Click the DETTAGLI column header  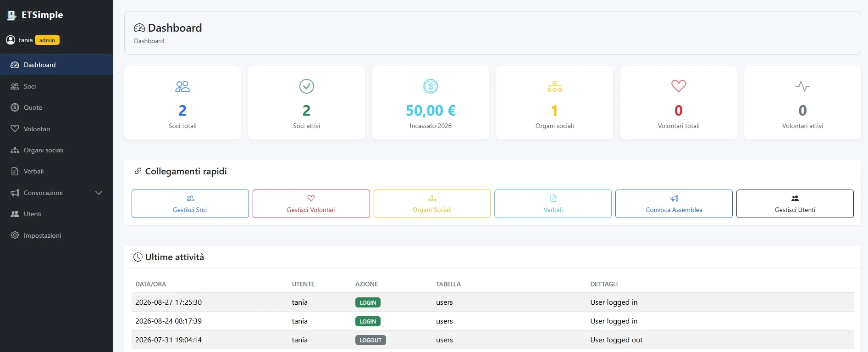pos(604,284)
